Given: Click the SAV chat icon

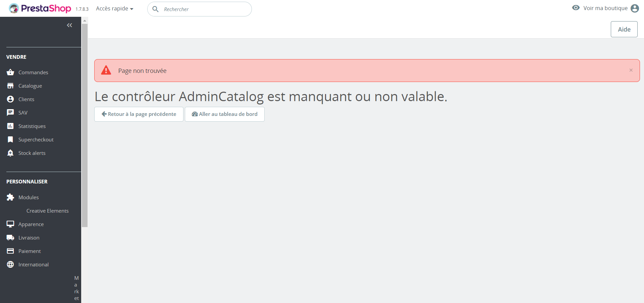Looking at the screenshot, I should click(10, 113).
